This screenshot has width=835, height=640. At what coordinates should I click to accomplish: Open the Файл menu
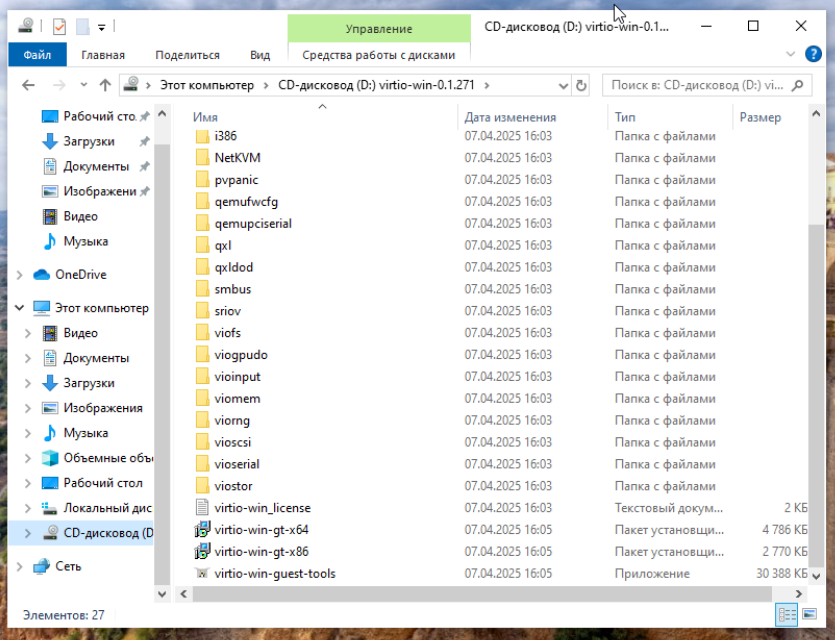pos(37,55)
